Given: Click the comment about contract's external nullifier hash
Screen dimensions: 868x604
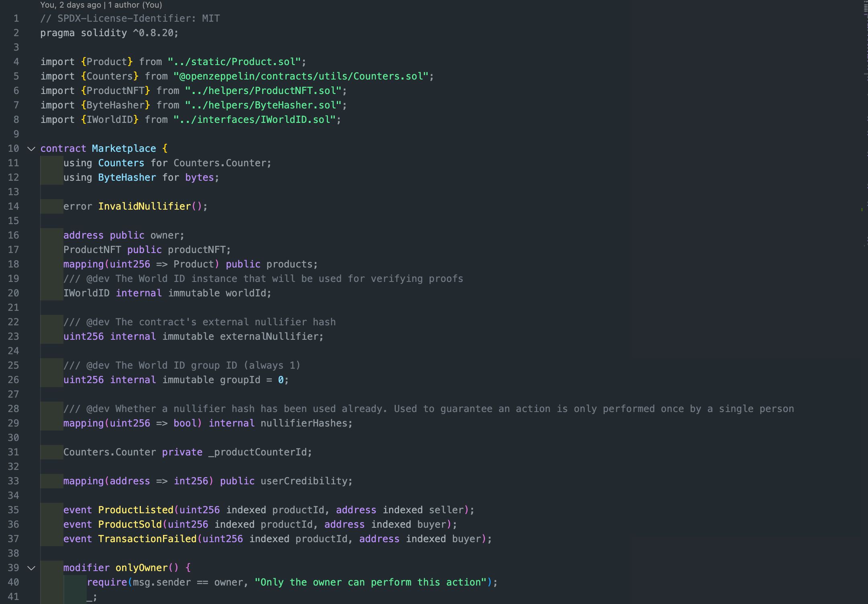Looking at the screenshot, I should click(200, 322).
